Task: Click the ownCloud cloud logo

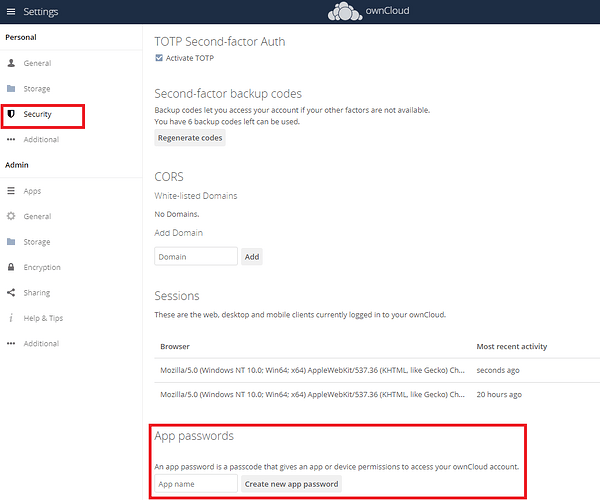Action: coord(345,11)
